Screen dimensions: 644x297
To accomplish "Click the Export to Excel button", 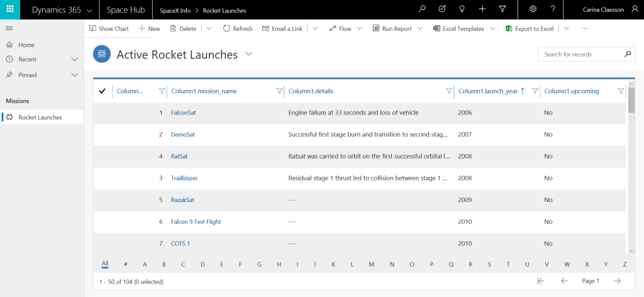I will click(530, 29).
